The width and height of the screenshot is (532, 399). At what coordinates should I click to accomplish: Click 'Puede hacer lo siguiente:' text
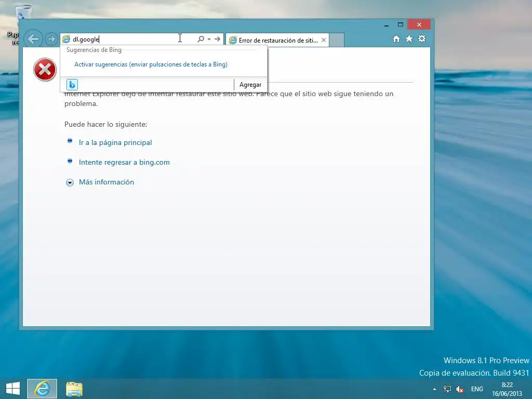[x=106, y=125]
